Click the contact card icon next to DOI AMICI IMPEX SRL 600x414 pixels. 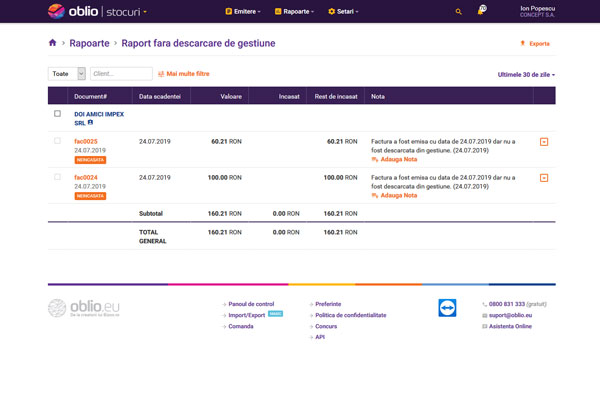90,122
